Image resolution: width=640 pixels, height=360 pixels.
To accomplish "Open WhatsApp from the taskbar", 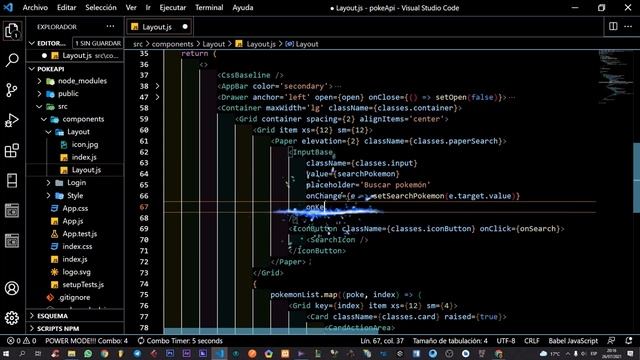I will pyautogui.click(x=88, y=353).
